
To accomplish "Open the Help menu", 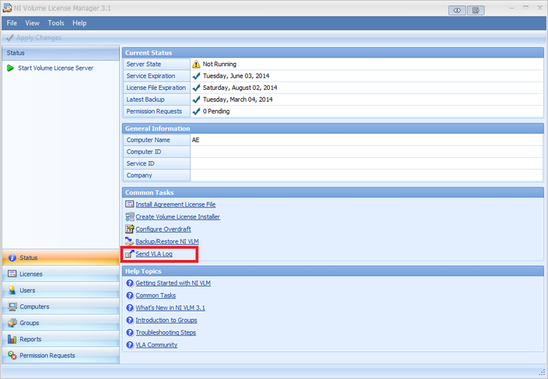I will 79,23.
